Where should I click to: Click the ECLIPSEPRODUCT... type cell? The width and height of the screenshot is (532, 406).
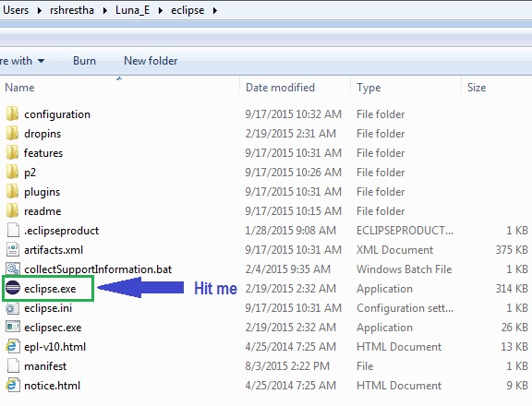(405, 231)
